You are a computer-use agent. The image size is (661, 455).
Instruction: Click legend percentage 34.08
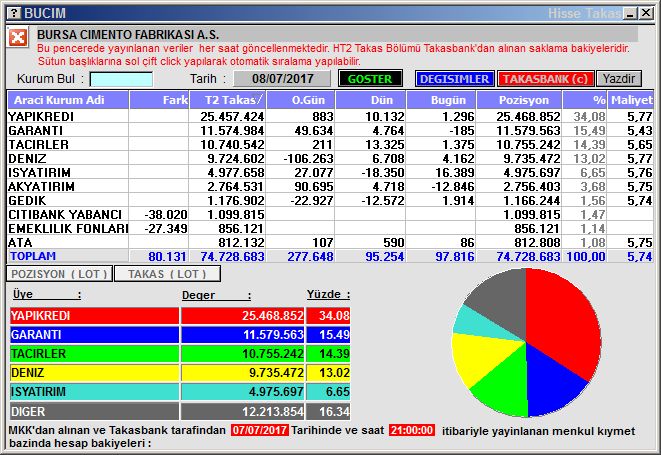pyautogui.click(x=334, y=315)
